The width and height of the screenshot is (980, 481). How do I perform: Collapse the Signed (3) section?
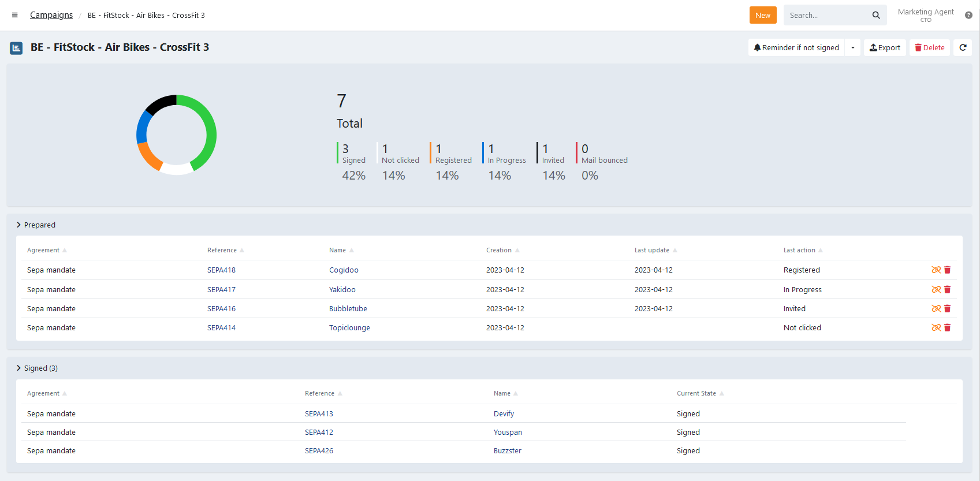click(19, 368)
